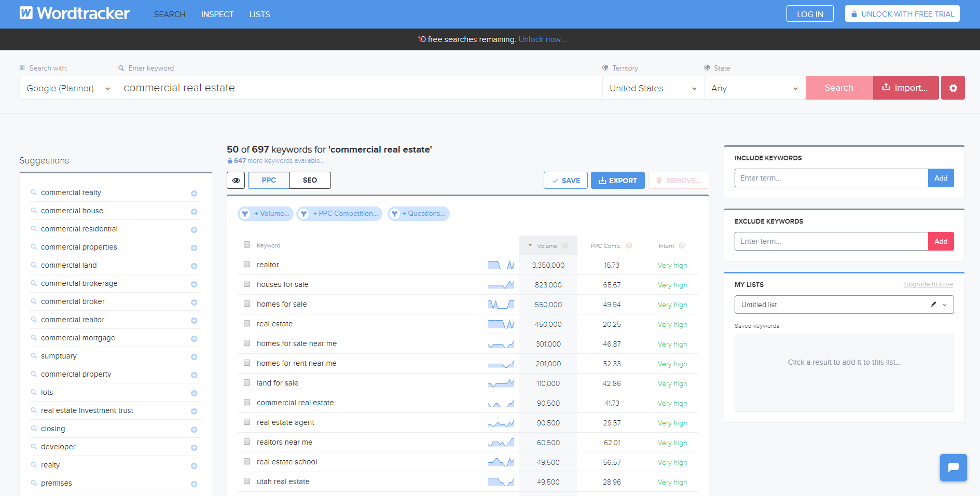Add 'commercial house' suggestion with plus icon

click(194, 212)
